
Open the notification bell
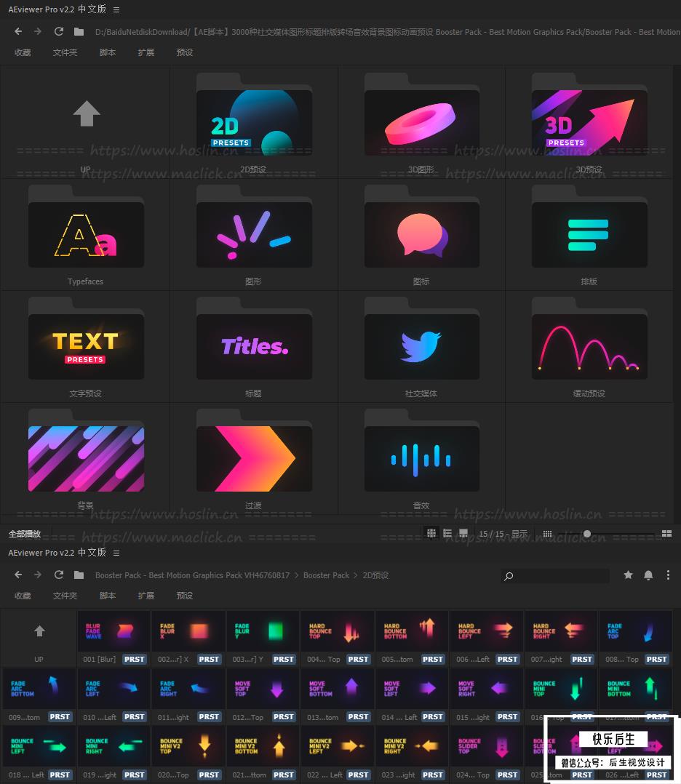tap(648, 575)
